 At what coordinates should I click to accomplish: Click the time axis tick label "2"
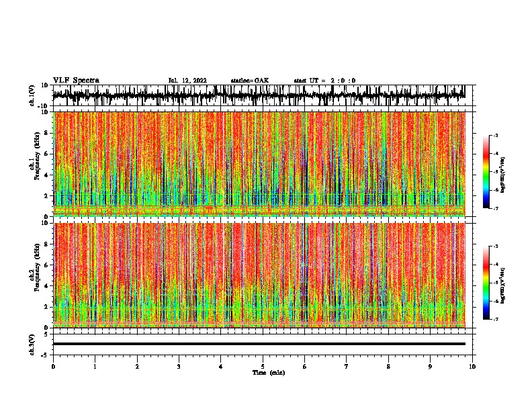tap(137, 367)
